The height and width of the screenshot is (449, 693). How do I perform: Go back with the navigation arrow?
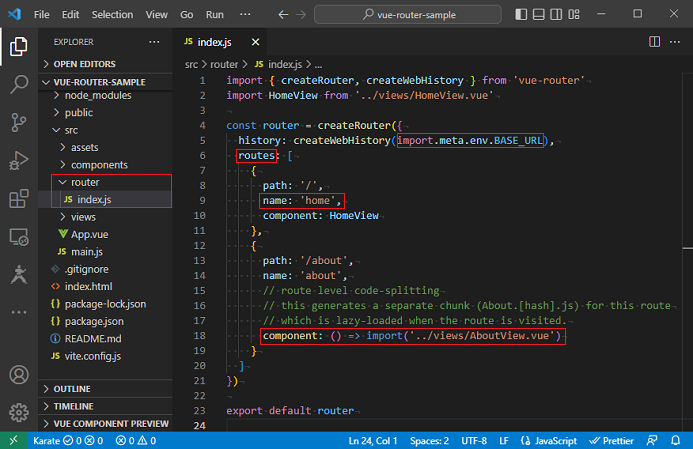tap(283, 15)
